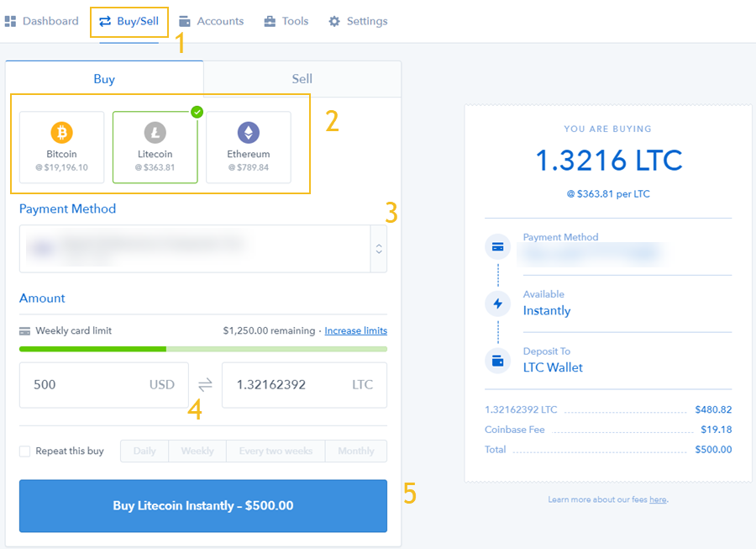Select the Bitcoin currency card
Screen dimensions: 756x549
(x=61, y=147)
